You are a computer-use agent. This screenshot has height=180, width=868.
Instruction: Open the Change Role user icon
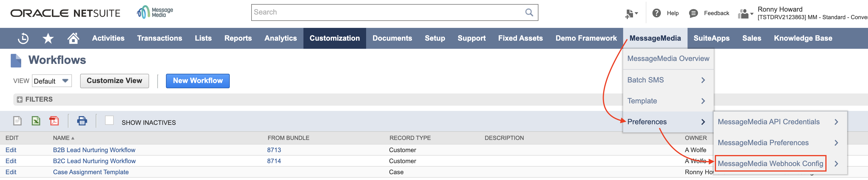745,14
